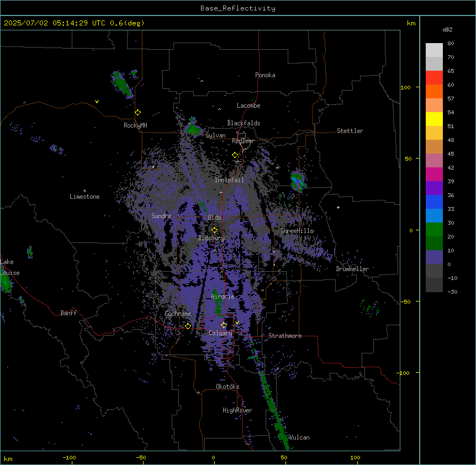Select the Drumheller label
476x465 pixels.
[352, 269]
